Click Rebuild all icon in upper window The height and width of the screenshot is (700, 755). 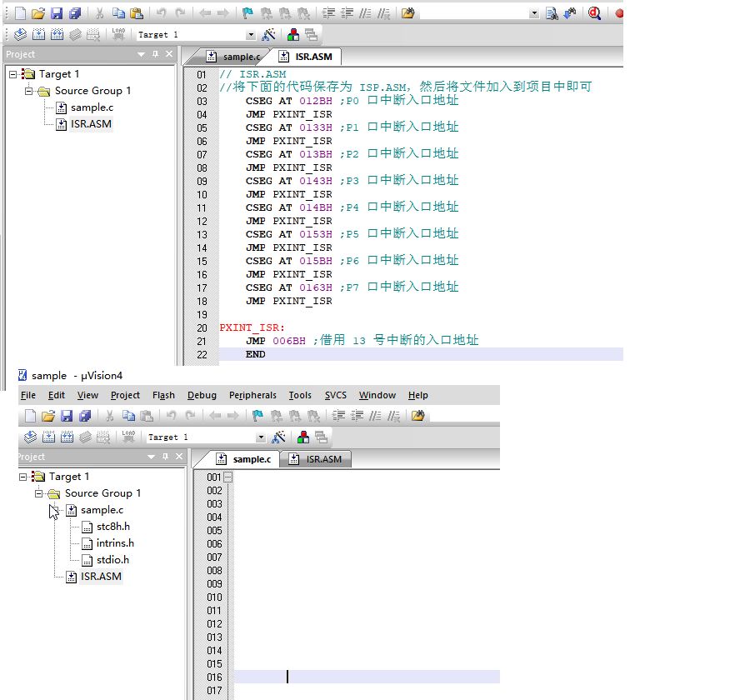pos(57,35)
